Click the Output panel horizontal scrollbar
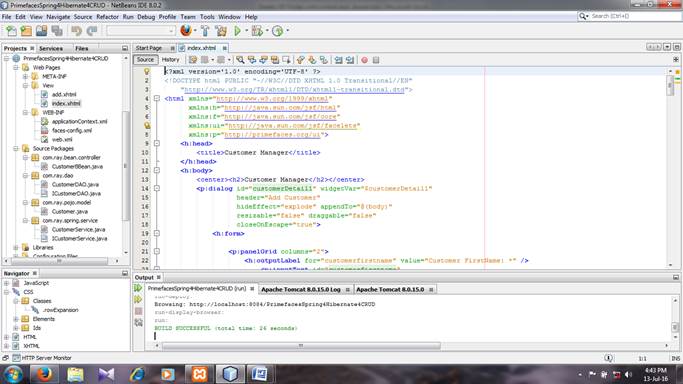683x384 pixels. point(301,346)
